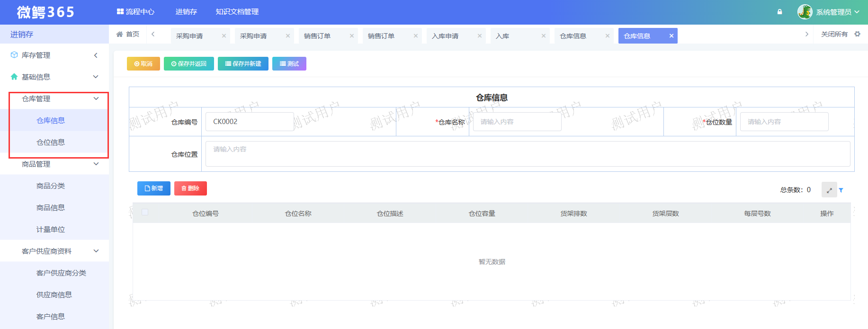Open the tab settings gear icon
Image resolution: width=868 pixels, height=329 pixels.
click(857, 34)
